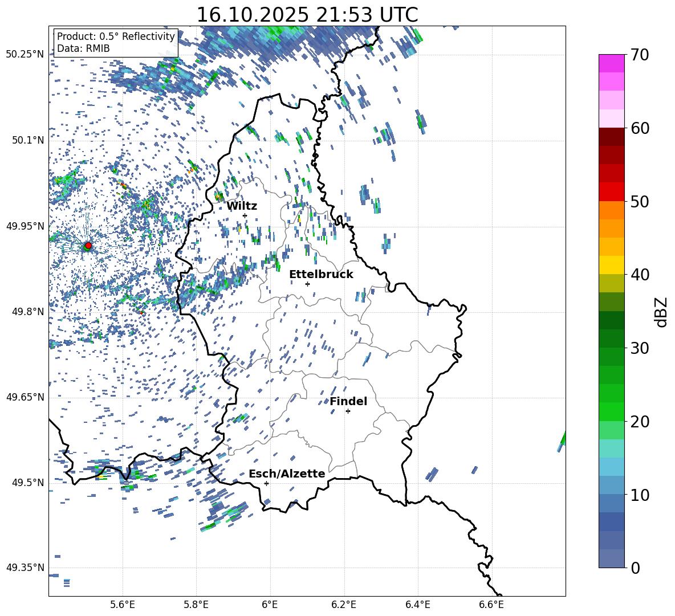Select the Findel city label
Screen dimensions: 675x616
click(348, 401)
